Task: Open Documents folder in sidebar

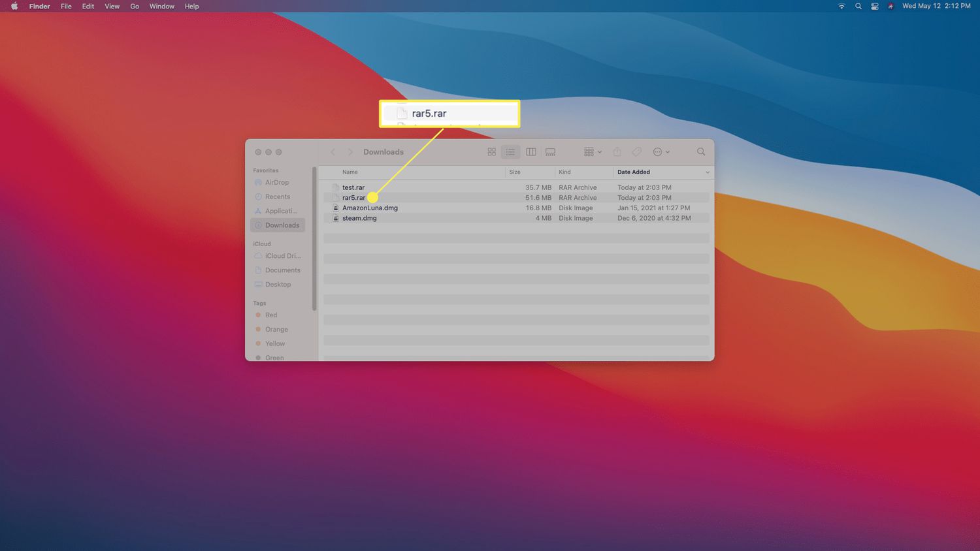Action: click(282, 270)
